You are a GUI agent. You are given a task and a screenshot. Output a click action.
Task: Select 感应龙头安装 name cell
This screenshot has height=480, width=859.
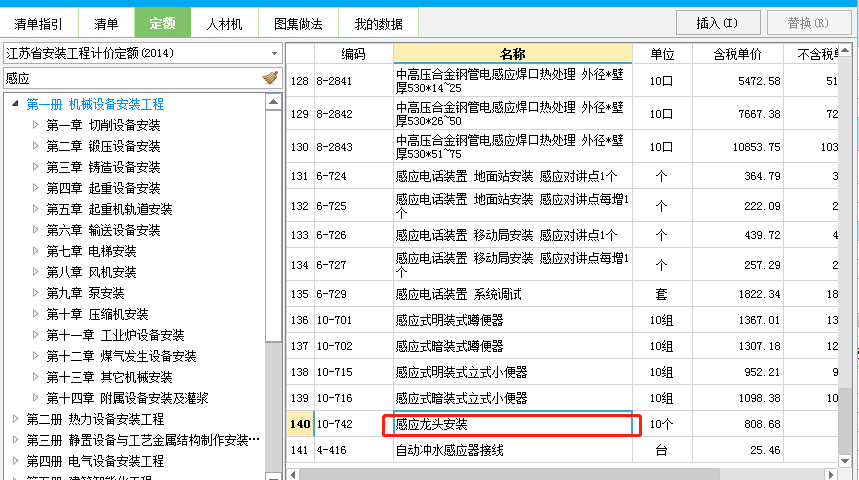pyautogui.click(x=513, y=424)
